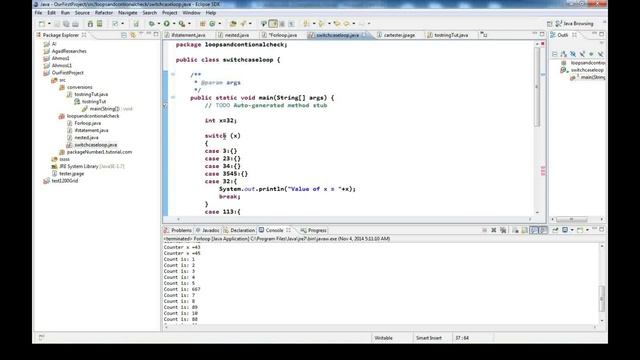The width and height of the screenshot is (640, 360).
Task: Open the Project menu
Action: [169, 13]
